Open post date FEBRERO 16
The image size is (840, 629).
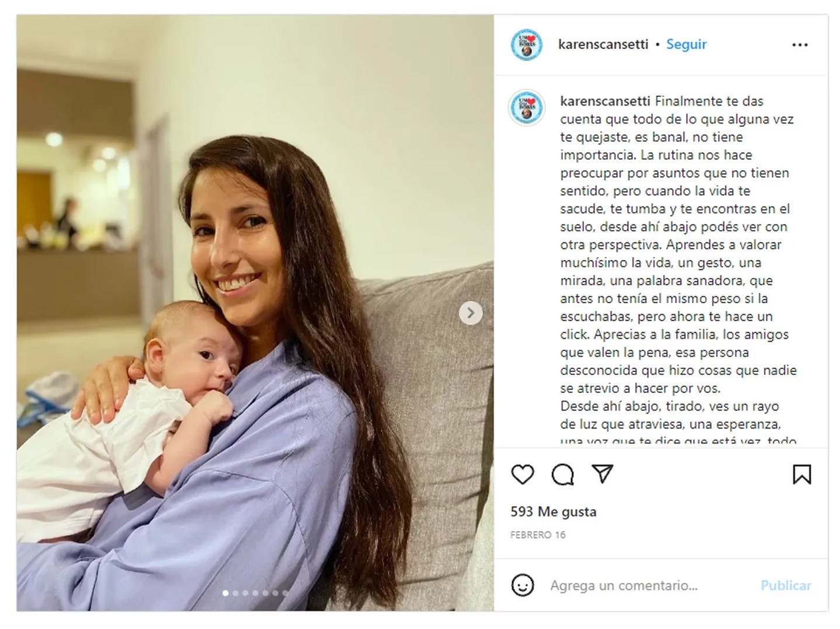click(x=538, y=535)
